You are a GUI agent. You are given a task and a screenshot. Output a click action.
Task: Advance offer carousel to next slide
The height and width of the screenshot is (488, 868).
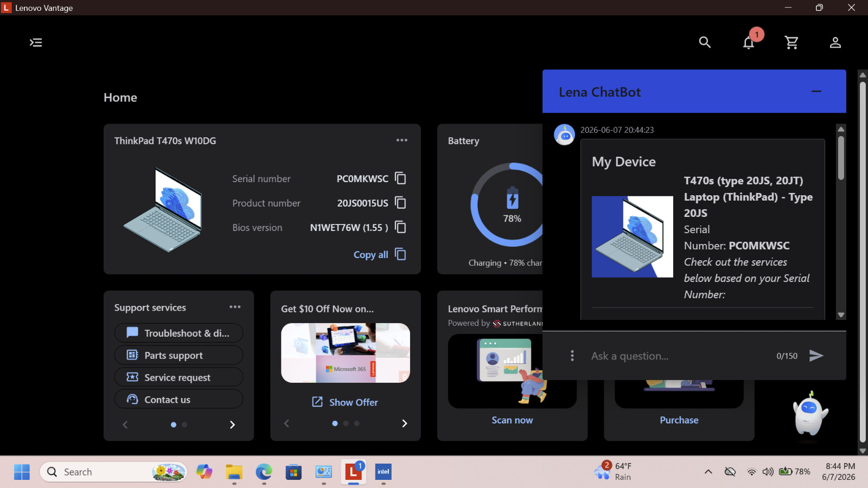coord(404,423)
